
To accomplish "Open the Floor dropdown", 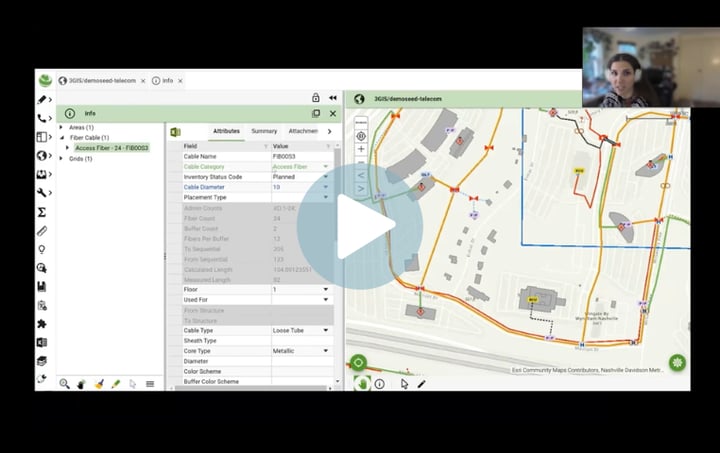I will click(326, 290).
